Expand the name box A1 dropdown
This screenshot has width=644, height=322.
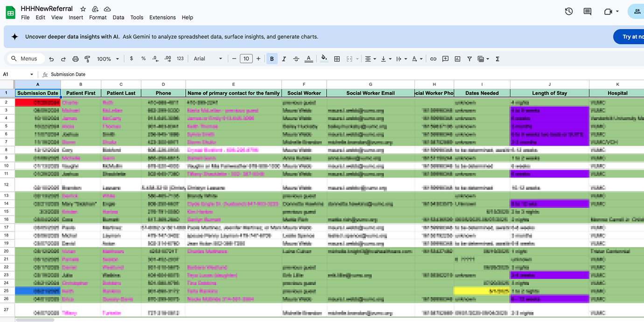[32, 74]
